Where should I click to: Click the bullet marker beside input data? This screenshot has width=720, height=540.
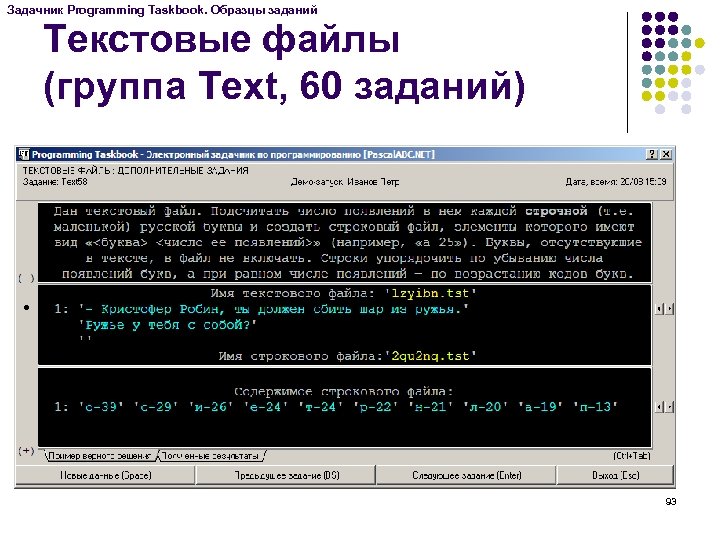(x=26, y=308)
